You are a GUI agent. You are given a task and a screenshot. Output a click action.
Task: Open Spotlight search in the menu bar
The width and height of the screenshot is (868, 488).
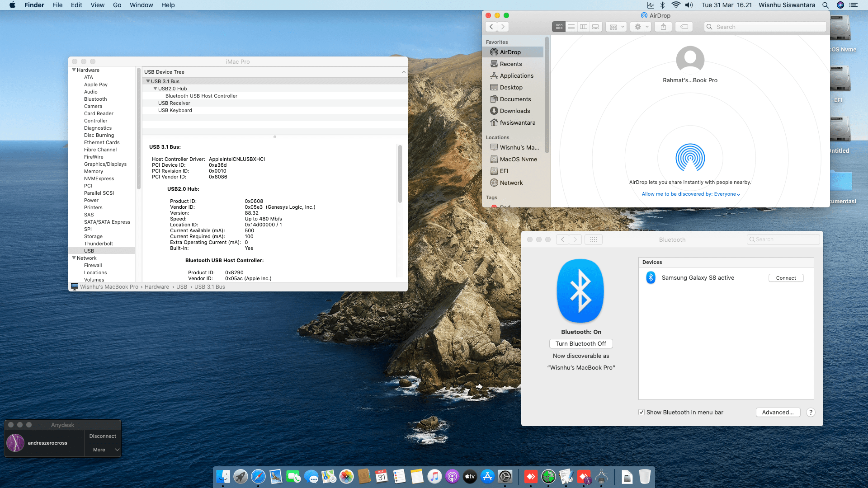(826, 5)
